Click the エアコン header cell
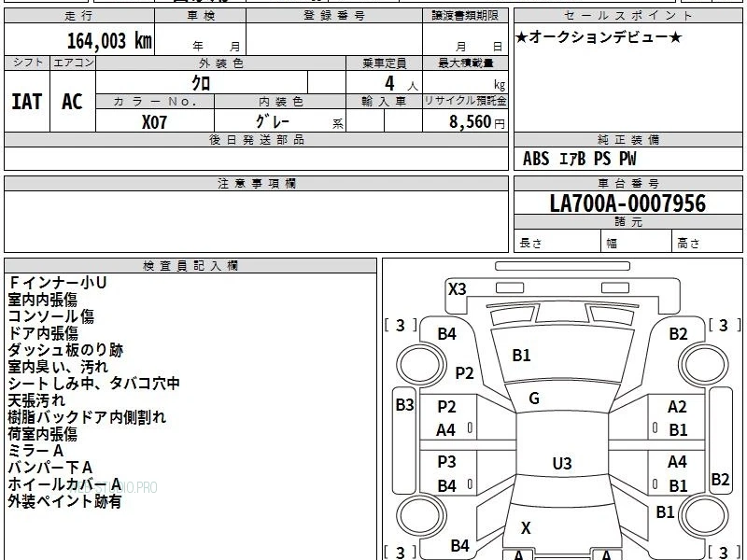 point(73,63)
